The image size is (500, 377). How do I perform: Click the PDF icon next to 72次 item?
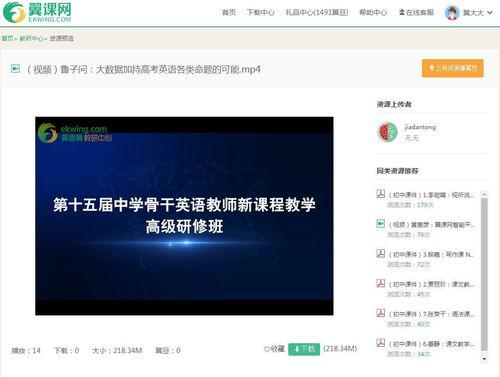click(381, 253)
